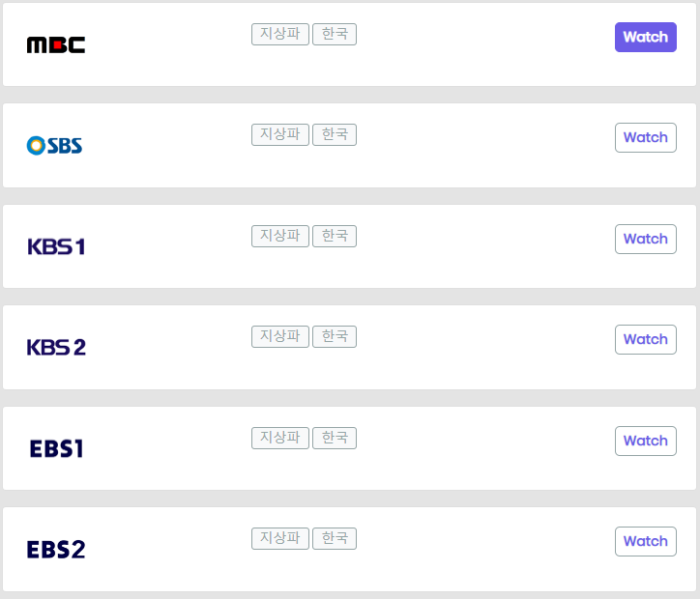Select the KBS 2 channel logo
This screenshot has width=700, height=599.
coord(56,348)
